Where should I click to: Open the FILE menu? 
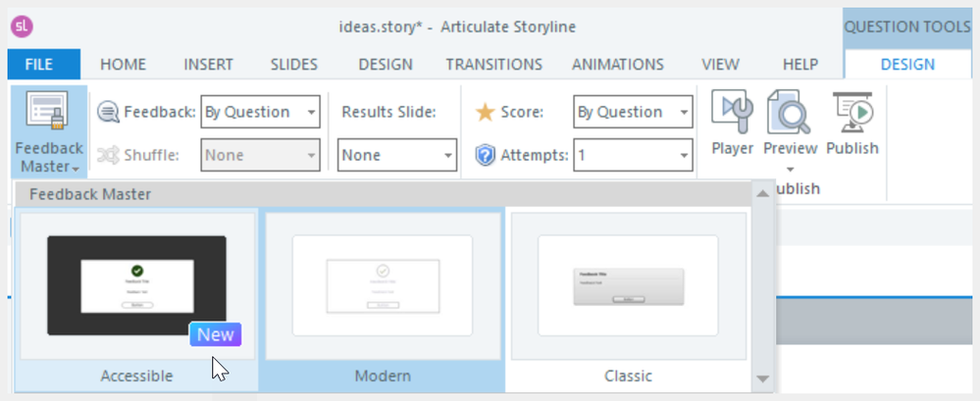click(x=38, y=65)
